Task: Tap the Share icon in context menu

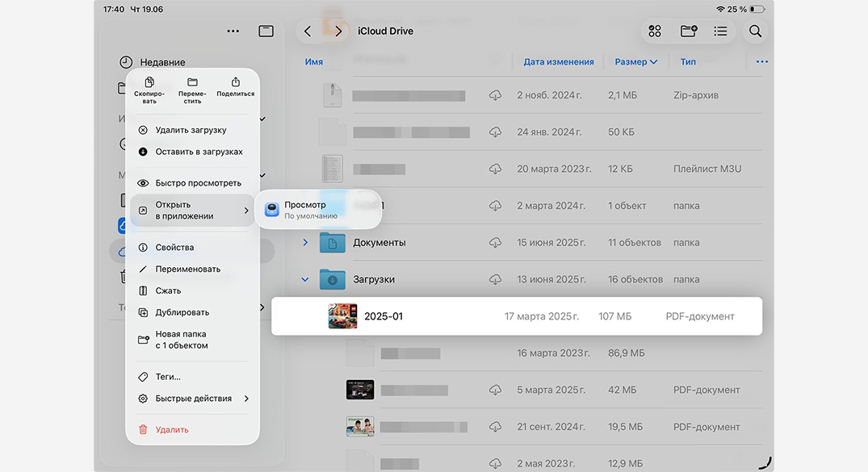Action: (235, 82)
